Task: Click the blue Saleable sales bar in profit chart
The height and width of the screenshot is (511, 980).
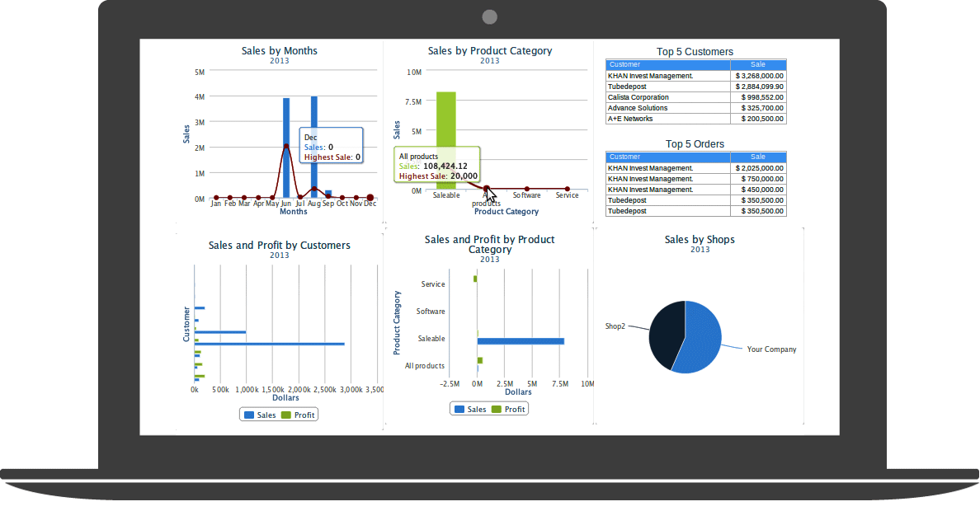Action: pos(521,341)
